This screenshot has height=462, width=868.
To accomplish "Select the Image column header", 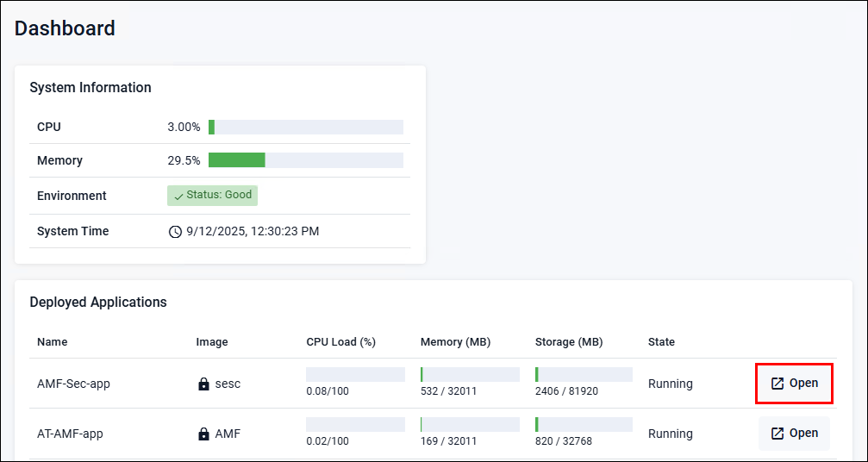I will point(212,342).
